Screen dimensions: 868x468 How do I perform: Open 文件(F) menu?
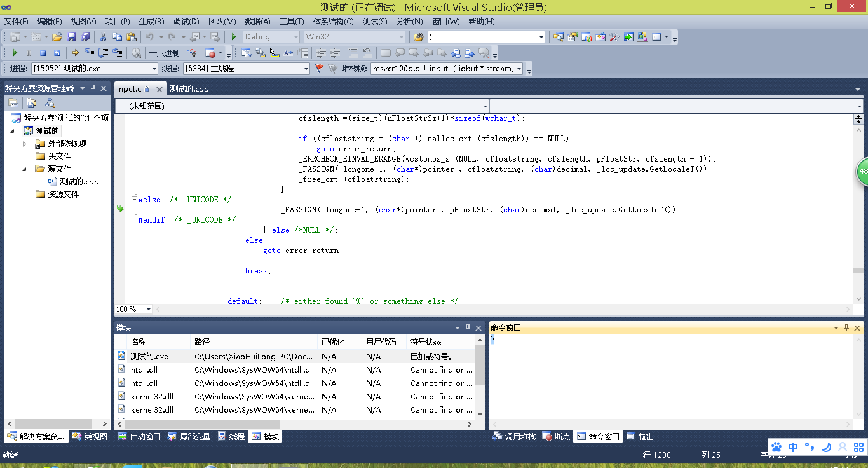pos(17,22)
